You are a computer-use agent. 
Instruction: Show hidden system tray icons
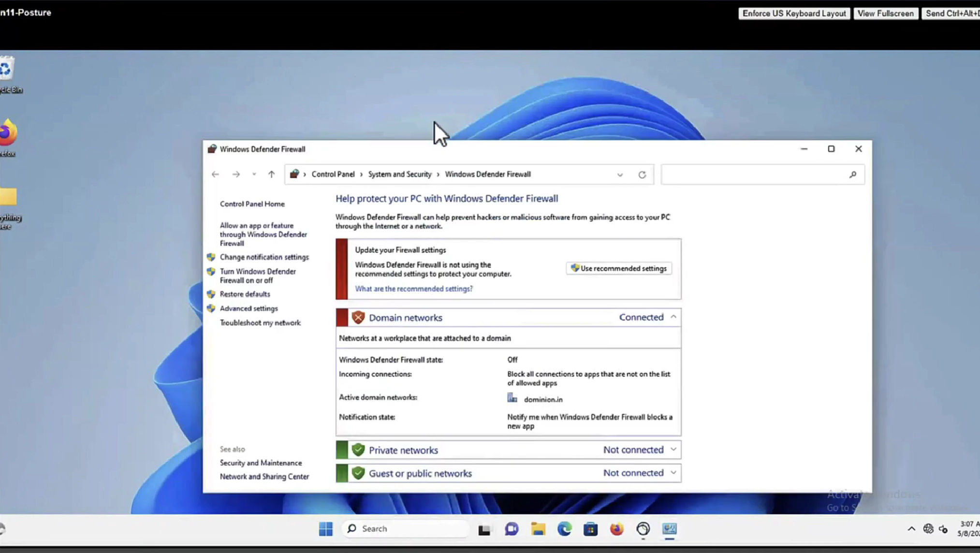tap(911, 529)
